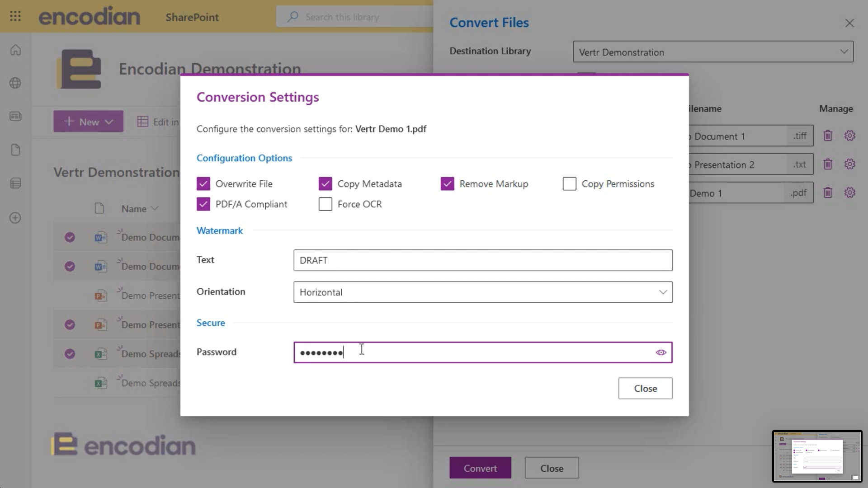
Task: Uncheck Overwrite File checkbox
Action: point(203,184)
